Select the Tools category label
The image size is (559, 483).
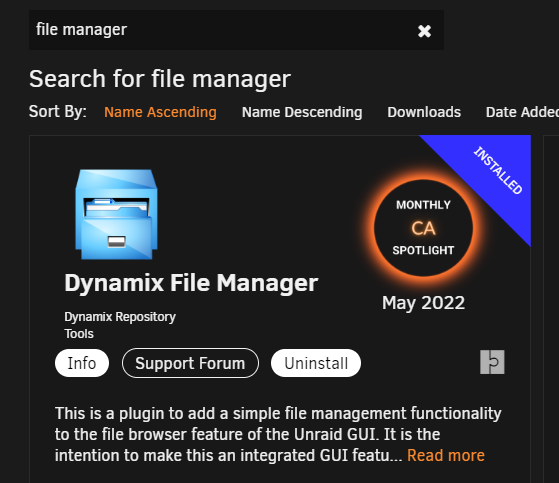(79, 334)
